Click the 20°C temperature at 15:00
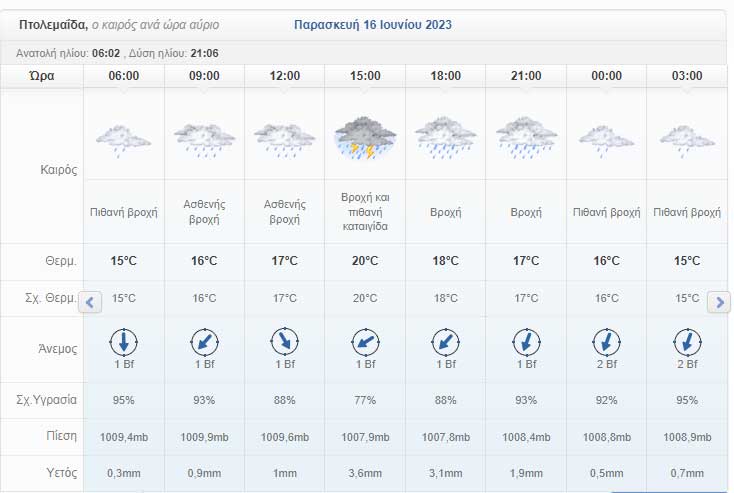 (365, 261)
